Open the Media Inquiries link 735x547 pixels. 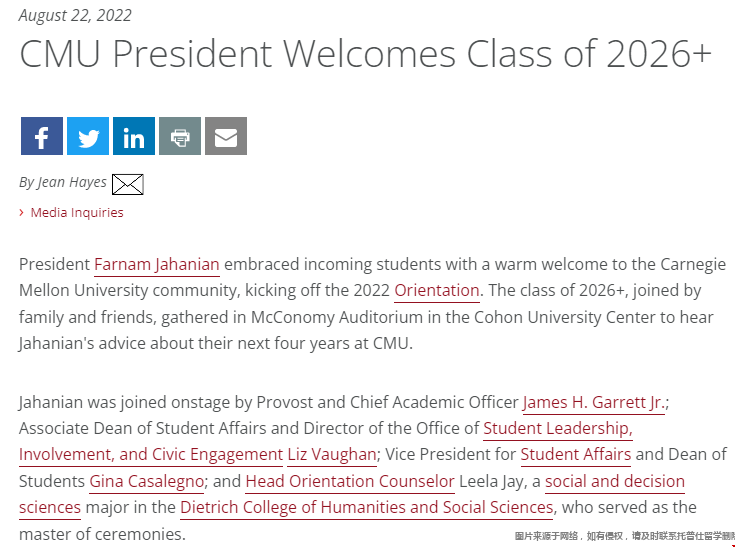point(77,212)
